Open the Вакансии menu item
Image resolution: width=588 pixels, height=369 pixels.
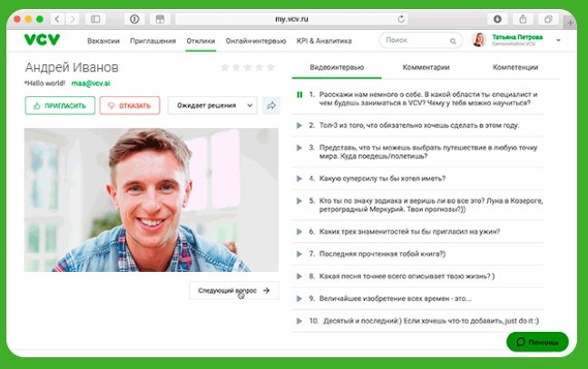(103, 41)
